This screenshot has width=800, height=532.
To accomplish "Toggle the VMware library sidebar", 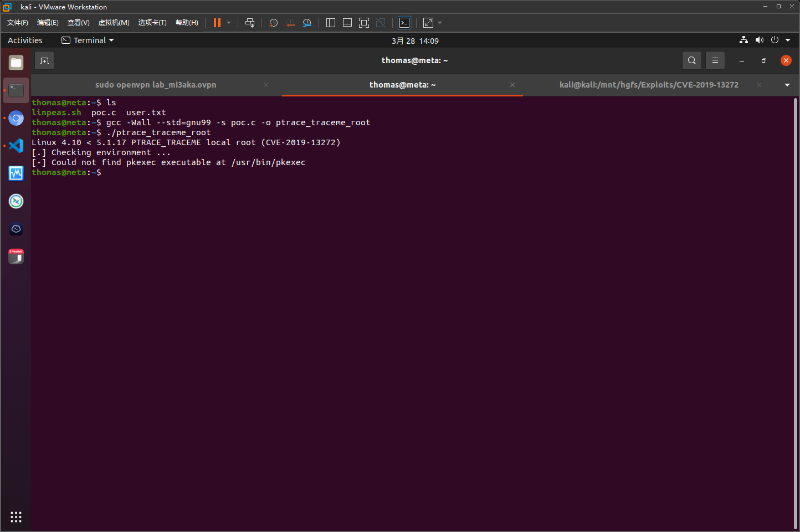I will click(x=331, y=23).
